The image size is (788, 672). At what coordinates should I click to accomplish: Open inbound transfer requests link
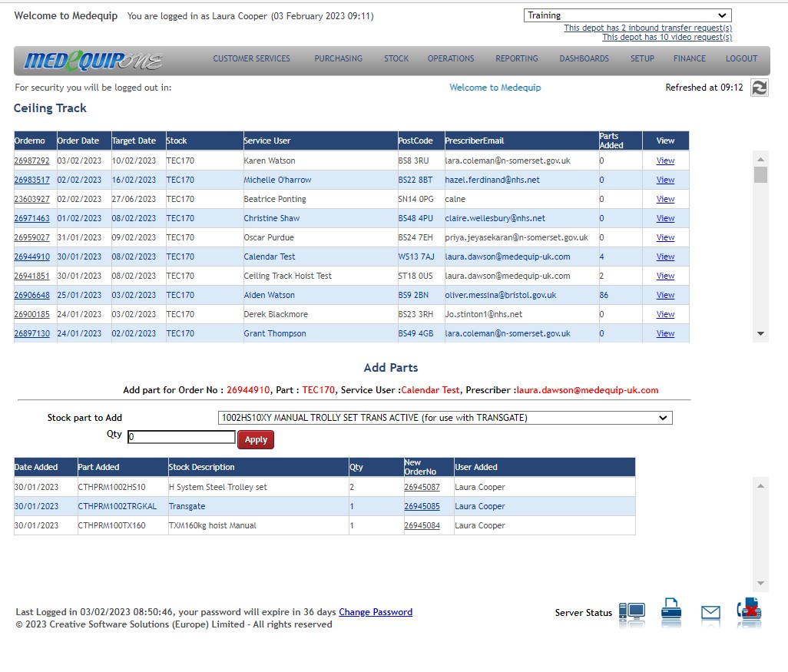click(647, 28)
